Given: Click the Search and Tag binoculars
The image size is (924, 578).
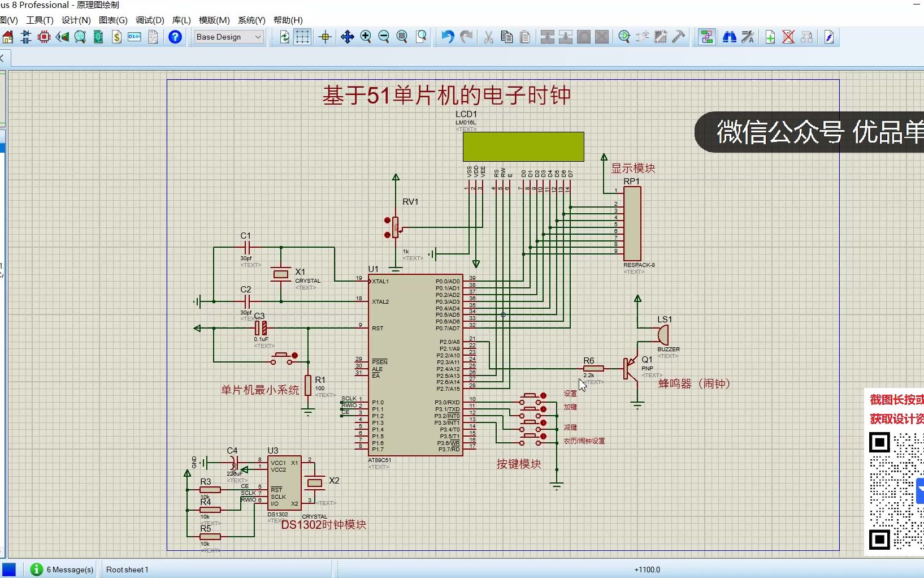Looking at the screenshot, I should pyautogui.click(x=730, y=37).
